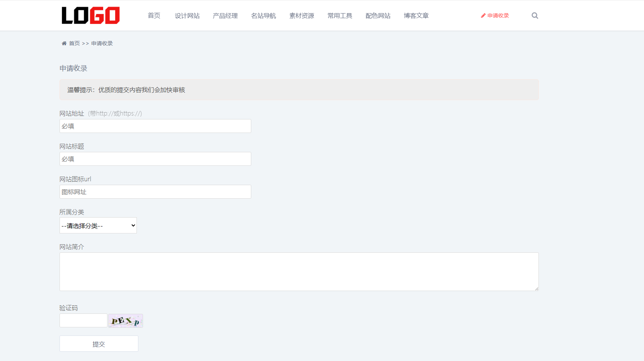
Task: Click the 申请收录 link in header
Action: pyautogui.click(x=498, y=15)
